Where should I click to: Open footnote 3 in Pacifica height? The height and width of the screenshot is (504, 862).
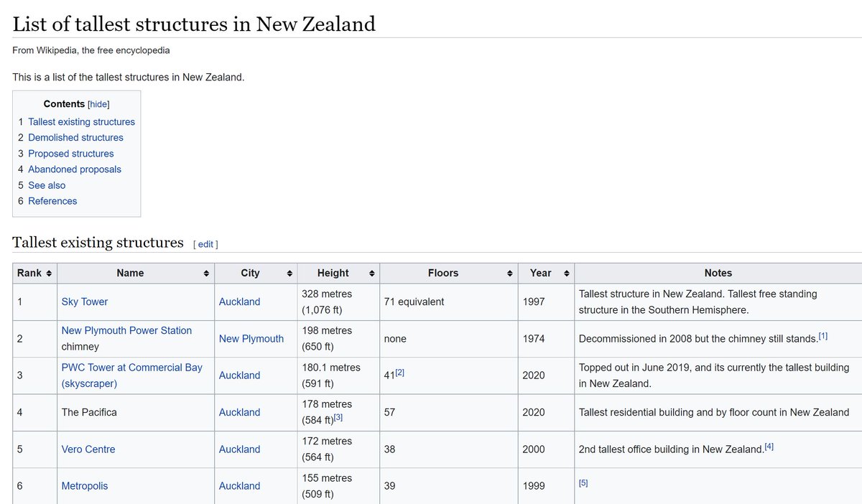pos(338,417)
